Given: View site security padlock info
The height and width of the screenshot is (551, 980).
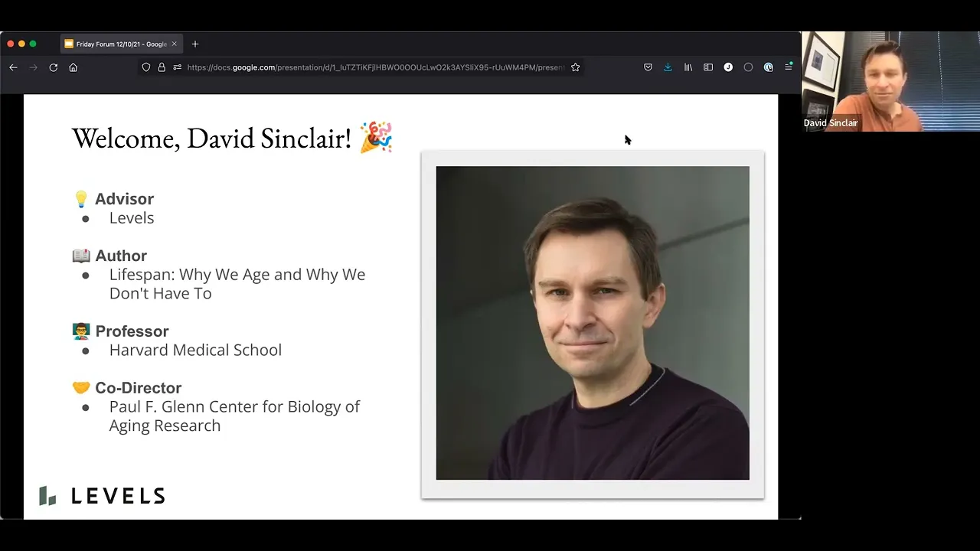Looking at the screenshot, I should (x=162, y=67).
